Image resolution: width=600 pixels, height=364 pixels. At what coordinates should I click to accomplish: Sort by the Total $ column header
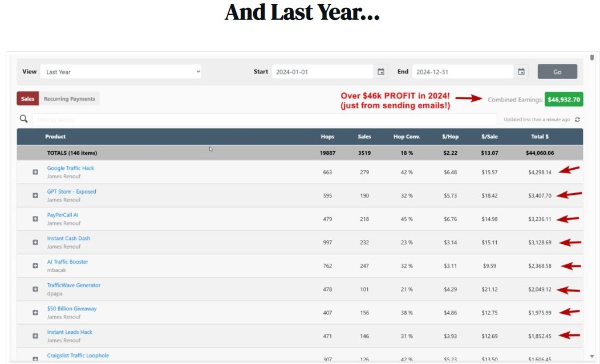539,137
